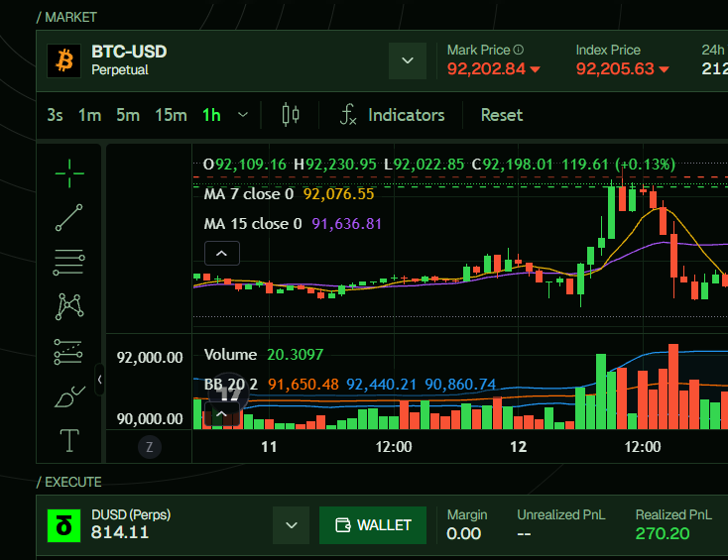Open the BTC-USD market selector dropdown
Image resolution: width=728 pixels, height=560 pixels.
click(408, 60)
